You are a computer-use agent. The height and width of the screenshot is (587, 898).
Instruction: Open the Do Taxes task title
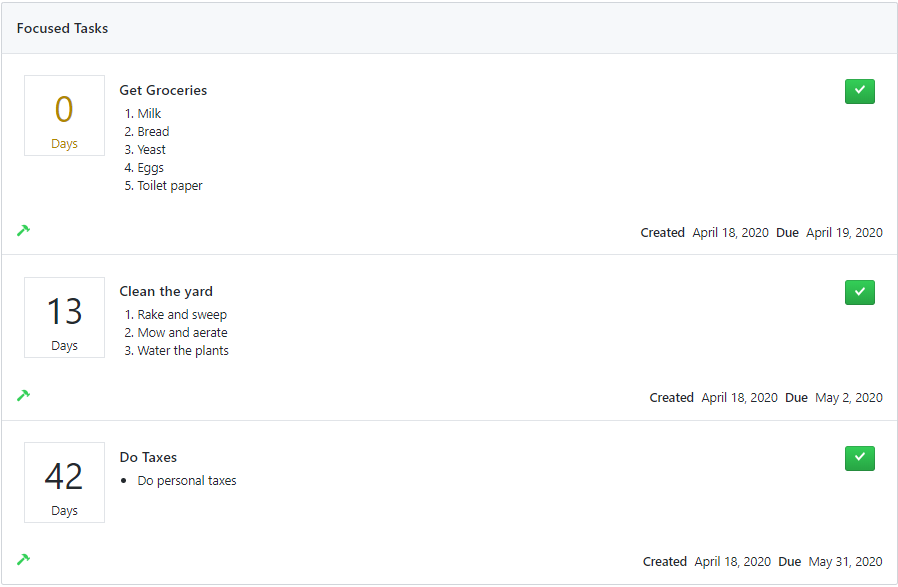click(x=148, y=458)
